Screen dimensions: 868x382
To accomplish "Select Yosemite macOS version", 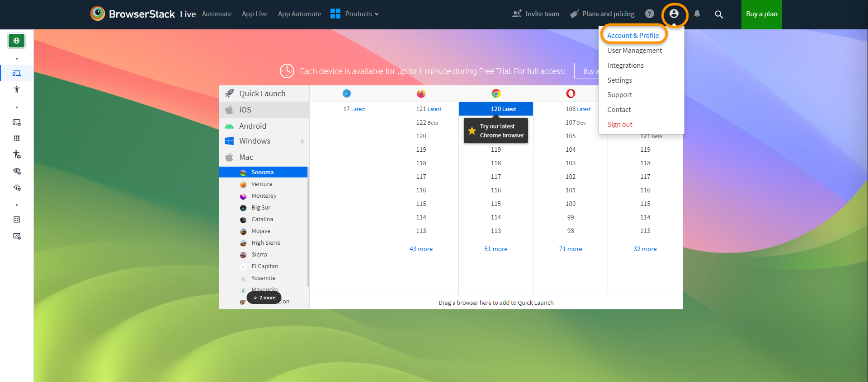I will [264, 278].
